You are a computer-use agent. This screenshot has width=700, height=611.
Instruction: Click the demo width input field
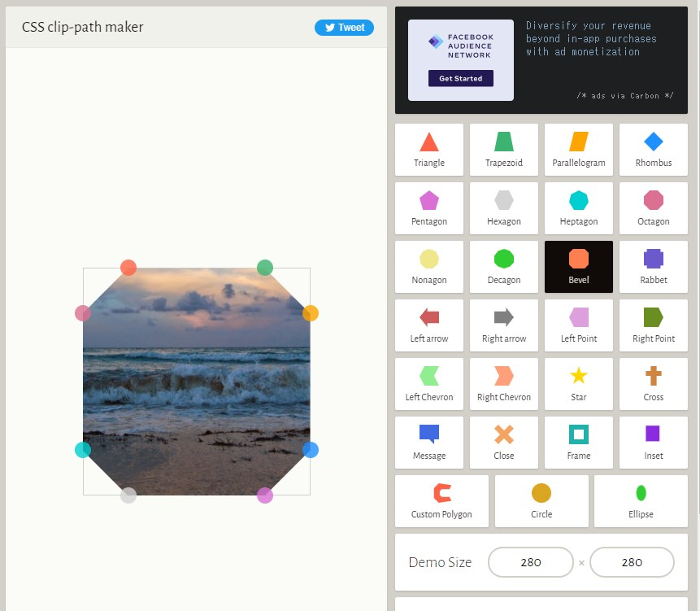[530, 562]
